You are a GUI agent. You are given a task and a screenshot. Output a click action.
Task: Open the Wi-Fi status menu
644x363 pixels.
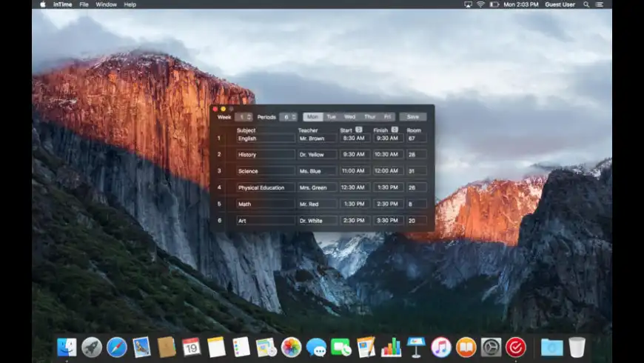(480, 4)
